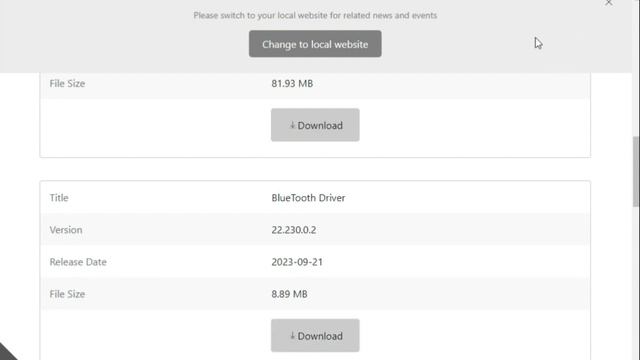Viewport: 640px width, 360px height.
Task: Close the local website notification banner
Action: pyautogui.click(x=609, y=3)
